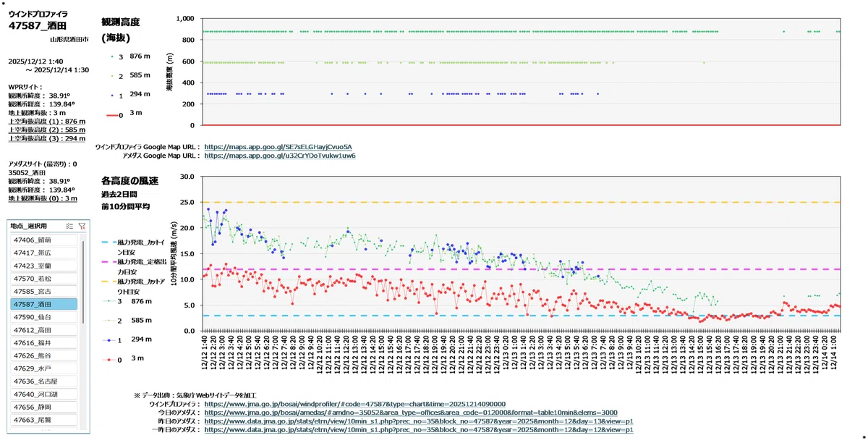Image resolution: width=868 pixels, height=443 pixels.
Task: Click the 山形県酒田市 label
Action: tap(69, 39)
